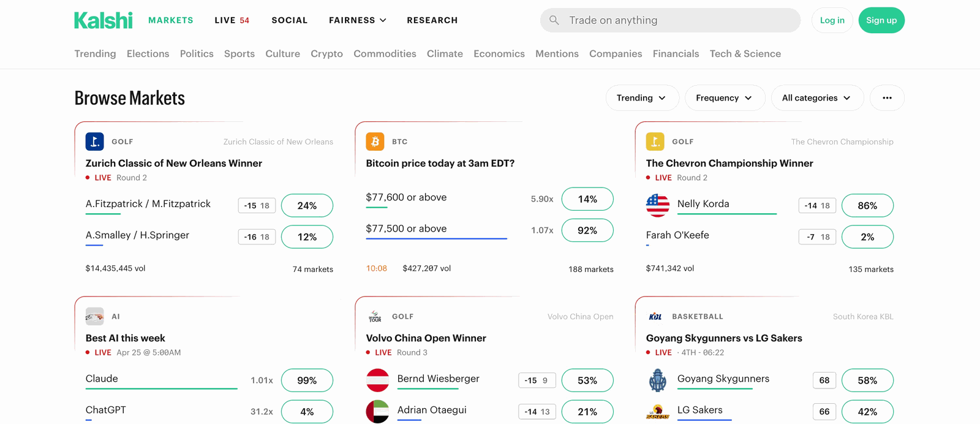Open the All categories dropdown
The width and height of the screenshot is (980, 424).
click(817, 98)
